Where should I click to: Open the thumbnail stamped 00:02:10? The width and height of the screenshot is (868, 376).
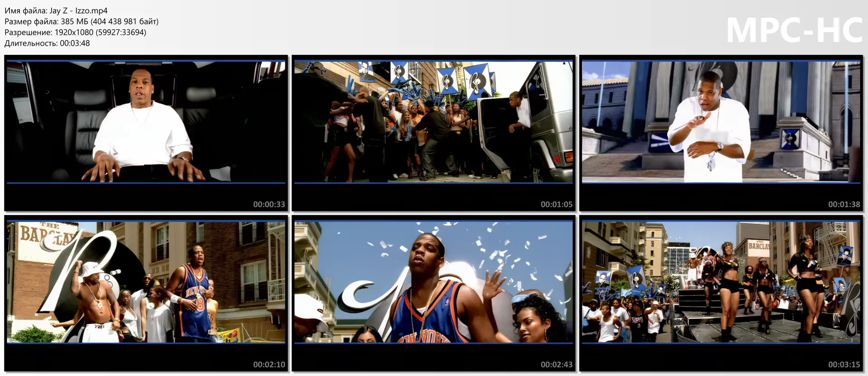coord(146,293)
